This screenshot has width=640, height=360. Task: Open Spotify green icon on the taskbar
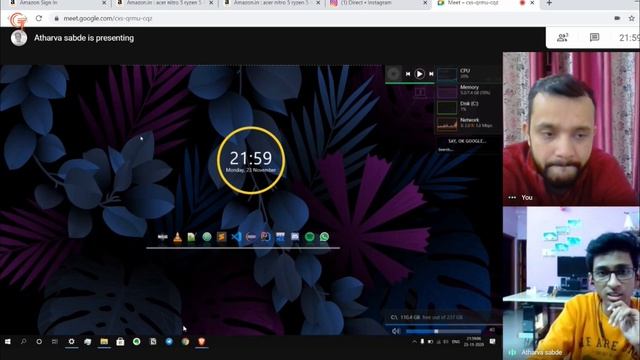[x=136, y=342]
